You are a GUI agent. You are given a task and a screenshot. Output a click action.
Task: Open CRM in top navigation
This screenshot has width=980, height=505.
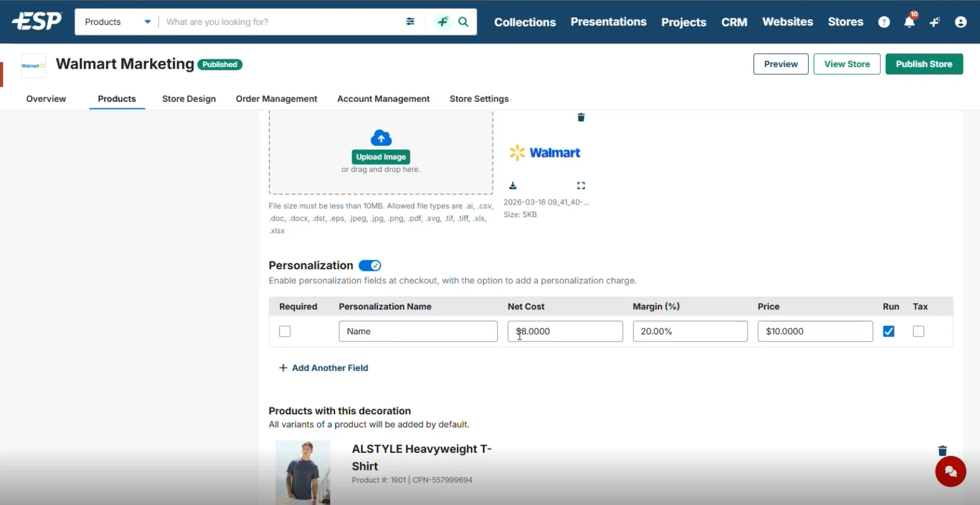[734, 22]
